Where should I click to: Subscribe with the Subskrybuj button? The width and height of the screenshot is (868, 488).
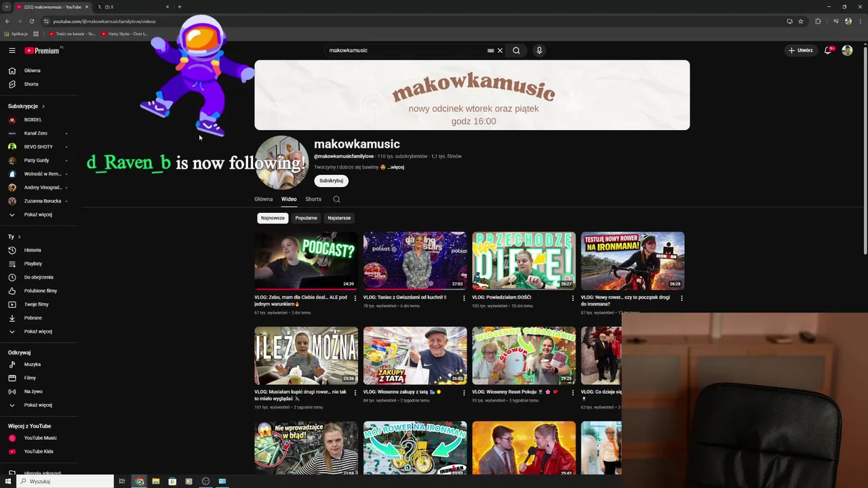pyautogui.click(x=331, y=181)
